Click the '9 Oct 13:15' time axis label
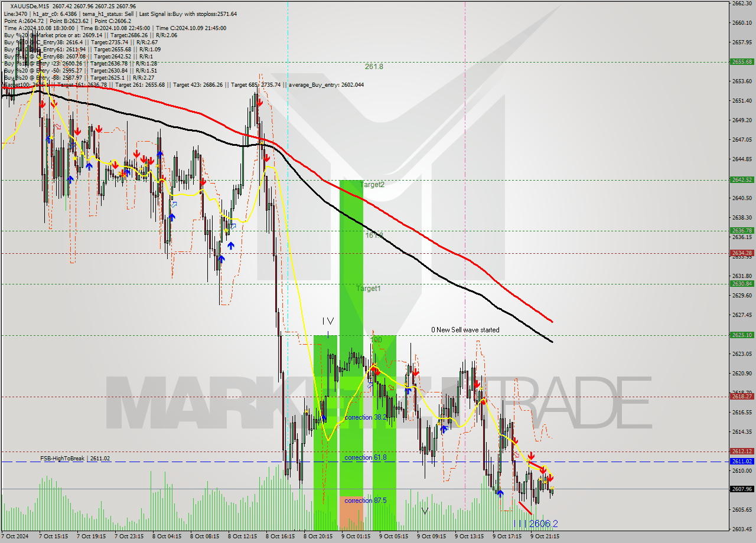756x543 pixels. pyautogui.click(x=469, y=537)
